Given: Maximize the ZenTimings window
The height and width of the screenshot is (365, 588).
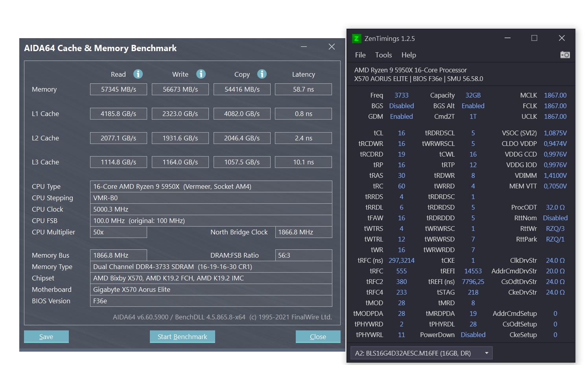Looking at the screenshot, I should click(534, 38).
